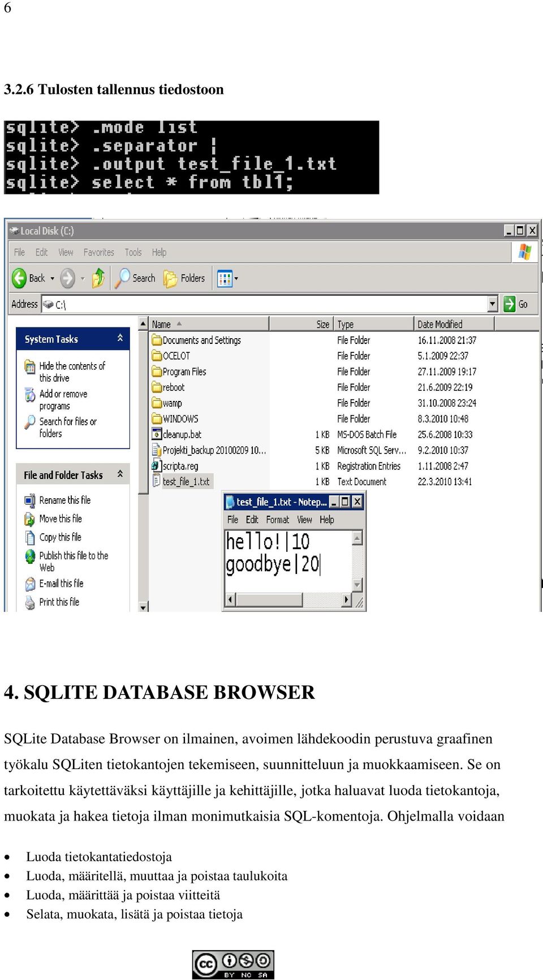Click the Local Disk (C:) title bar icon
The width and height of the screenshot is (543, 980).
[14, 231]
